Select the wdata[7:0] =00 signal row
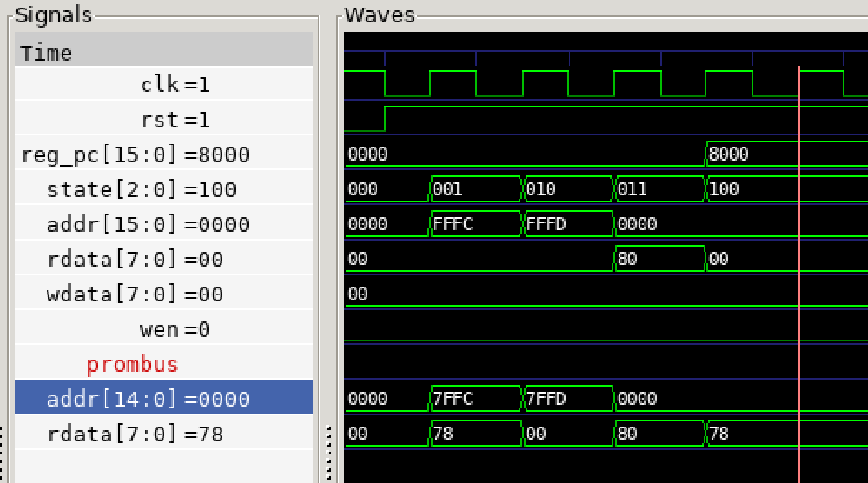Image resolution: width=868 pixels, height=483 pixels. 164,294
